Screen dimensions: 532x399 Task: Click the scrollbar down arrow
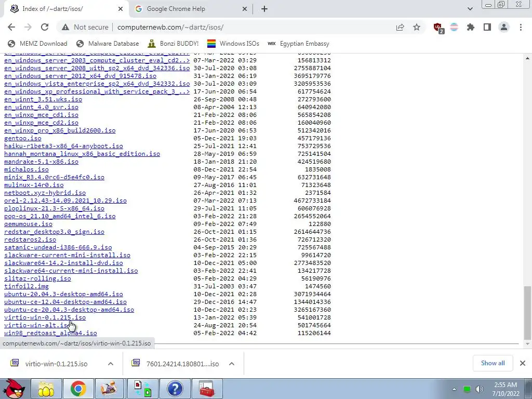527,344
